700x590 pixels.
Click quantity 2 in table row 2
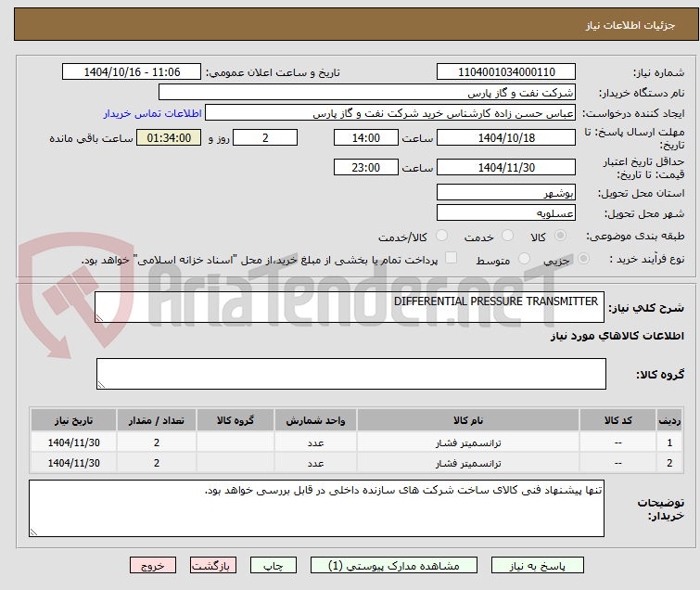point(157,463)
